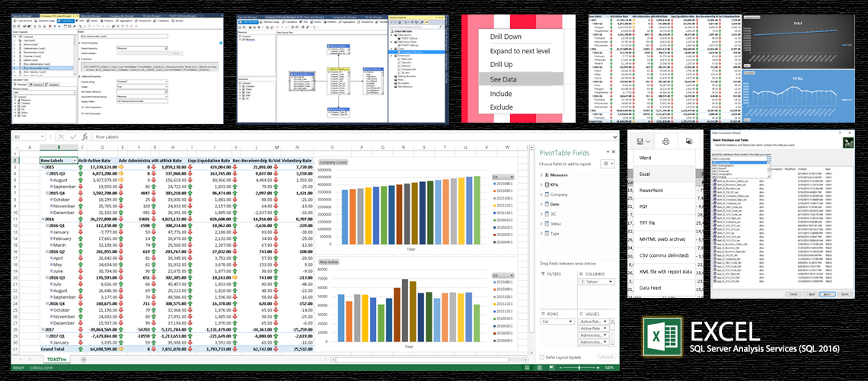Expand the Measures field group
The height and width of the screenshot is (381, 868).
(541, 175)
